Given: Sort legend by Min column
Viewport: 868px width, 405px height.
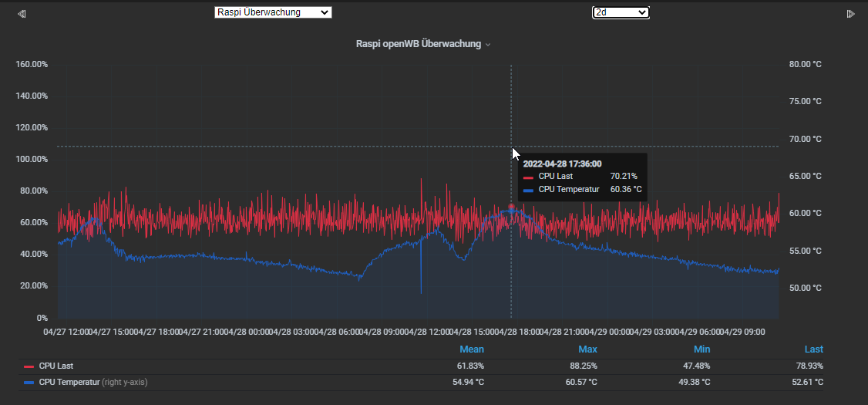Looking at the screenshot, I should tap(701, 349).
